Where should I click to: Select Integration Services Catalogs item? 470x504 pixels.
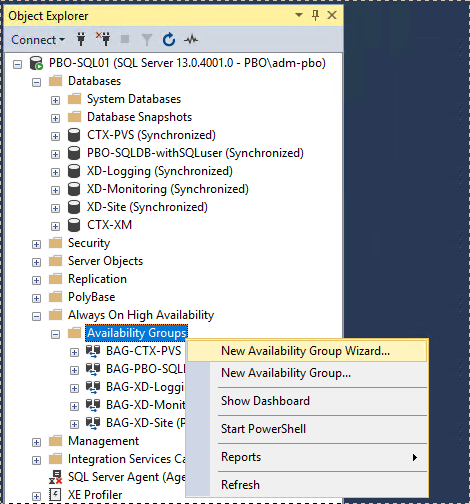[127, 459]
